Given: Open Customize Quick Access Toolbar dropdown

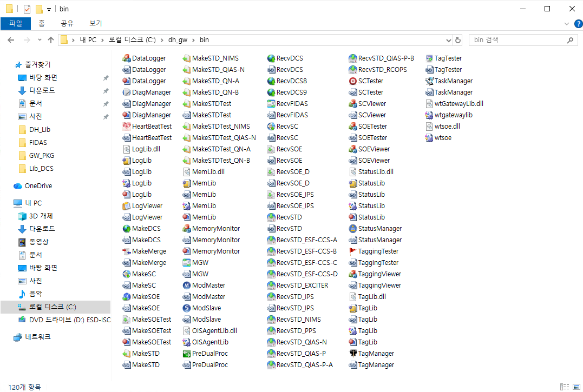Looking at the screenshot, I should [49, 9].
